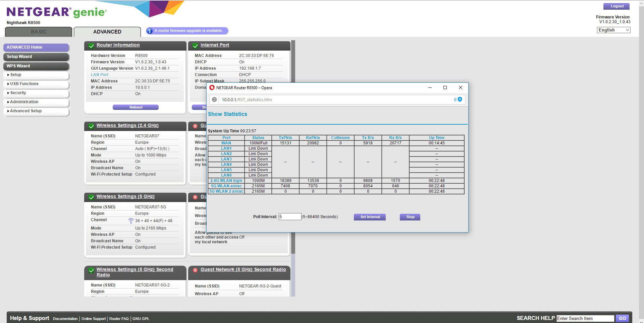Image resolution: width=644 pixels, height=323 pixels.
Task: Open Wireless Settings (2.4 GHz) link
Action: point(127,125)
